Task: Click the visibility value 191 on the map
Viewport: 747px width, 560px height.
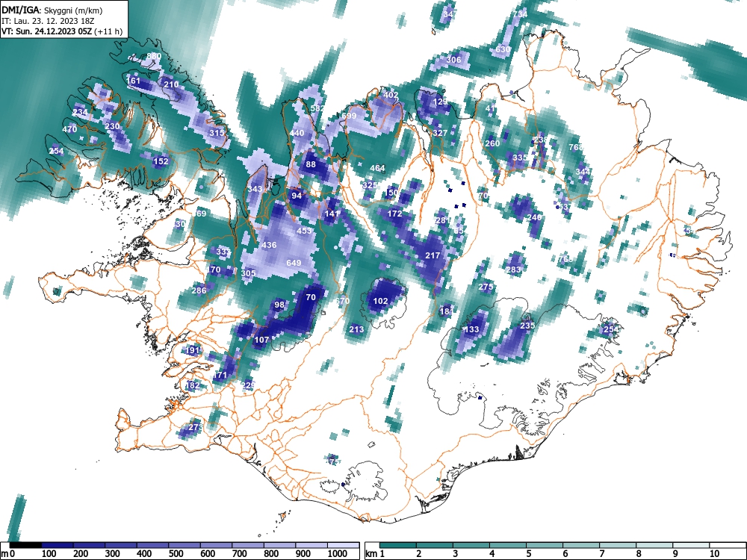Action: pyautogui.click(x=192, y=350)
